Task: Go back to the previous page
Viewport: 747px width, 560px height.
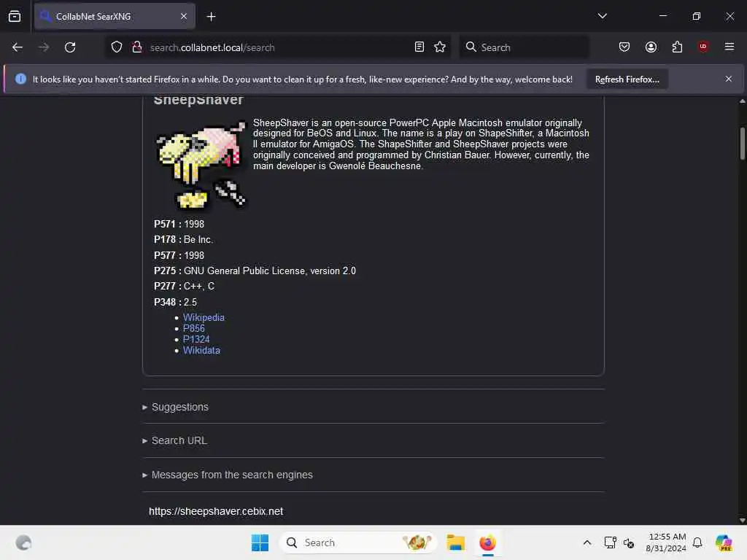Action: pyautogui.click(x=18, y=47)
